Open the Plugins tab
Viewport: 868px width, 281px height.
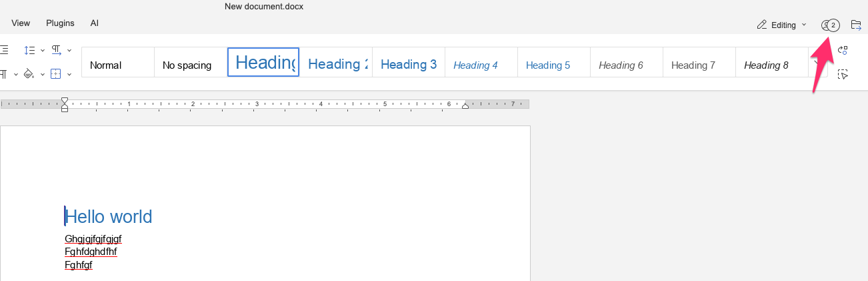pyautogui.click(x=60, y=23)
